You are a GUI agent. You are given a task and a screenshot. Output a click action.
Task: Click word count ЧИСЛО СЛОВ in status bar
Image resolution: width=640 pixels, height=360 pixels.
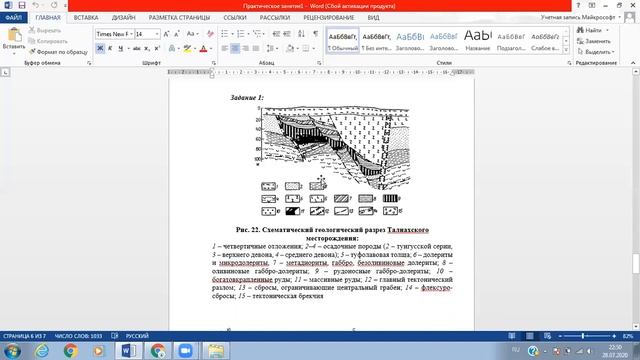[x=78, y=336]
